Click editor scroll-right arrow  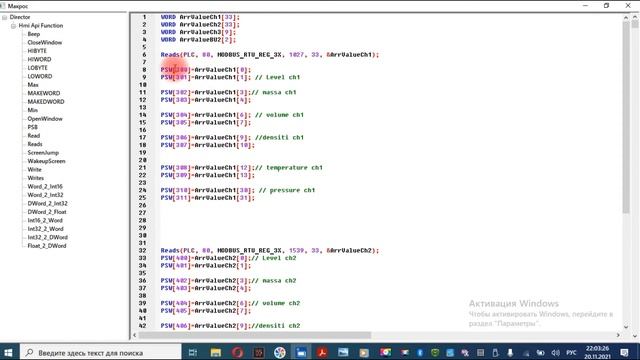[x=618, y=335]
